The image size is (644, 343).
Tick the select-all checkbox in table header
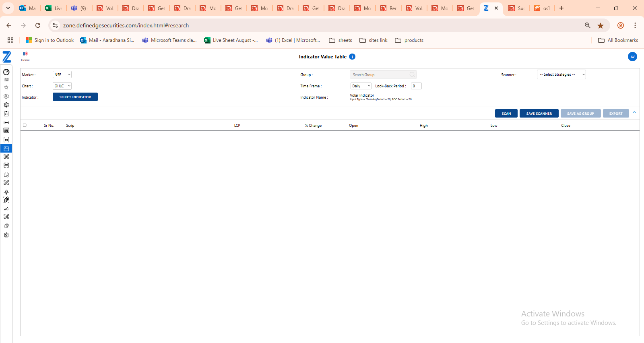click(25, 125)
